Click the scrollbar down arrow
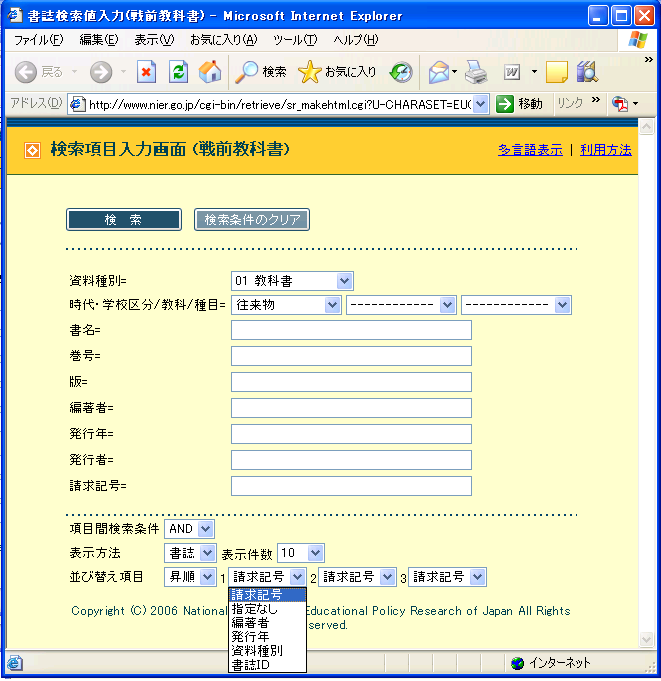The height and width of the screenshot is (681, 661). pyautogui.click(x=647, y=639)
